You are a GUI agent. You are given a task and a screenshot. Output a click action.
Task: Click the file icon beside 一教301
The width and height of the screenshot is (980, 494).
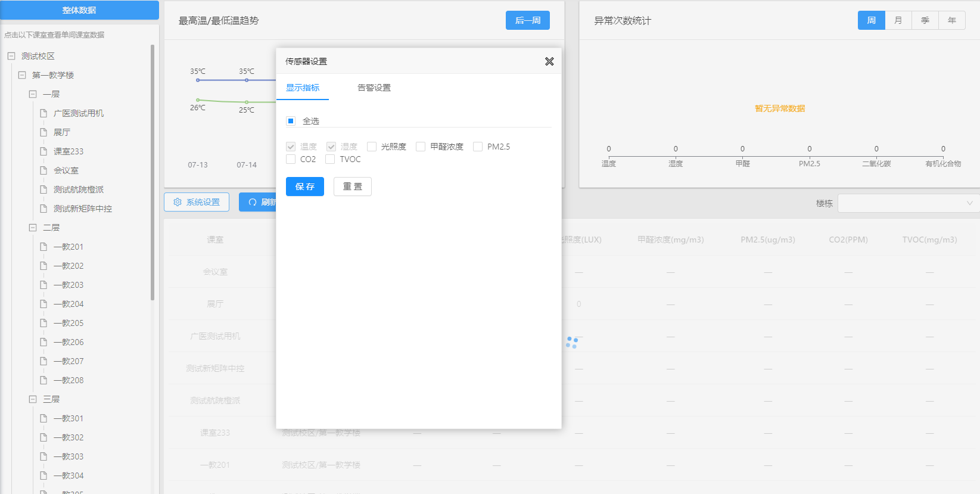(x=43, y=418)
